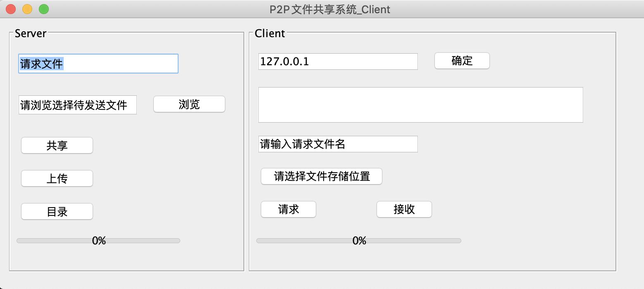Click the Server panel progress bar
The width and height of the screenshot is (644, 289).
98,241
